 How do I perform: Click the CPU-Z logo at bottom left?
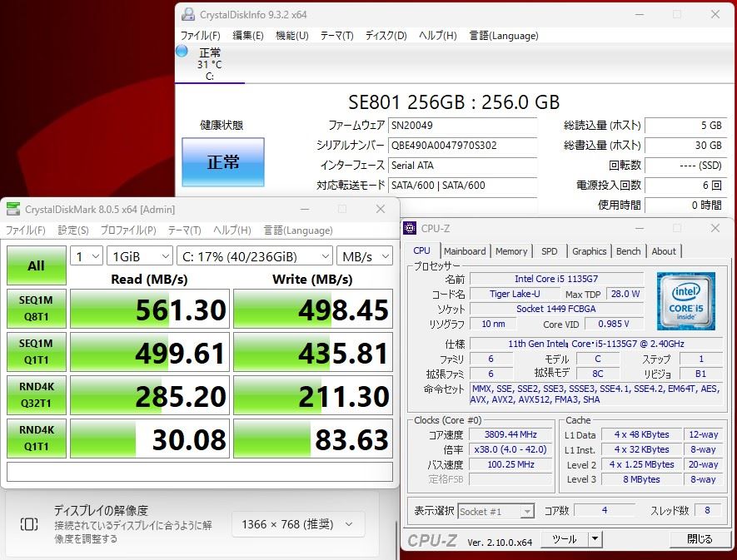433,539
